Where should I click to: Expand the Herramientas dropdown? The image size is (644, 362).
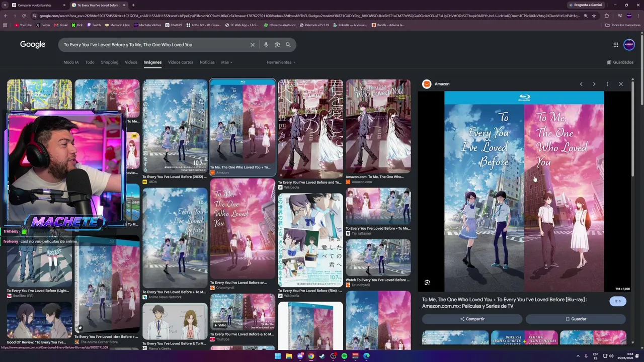(x=281, y=62)
